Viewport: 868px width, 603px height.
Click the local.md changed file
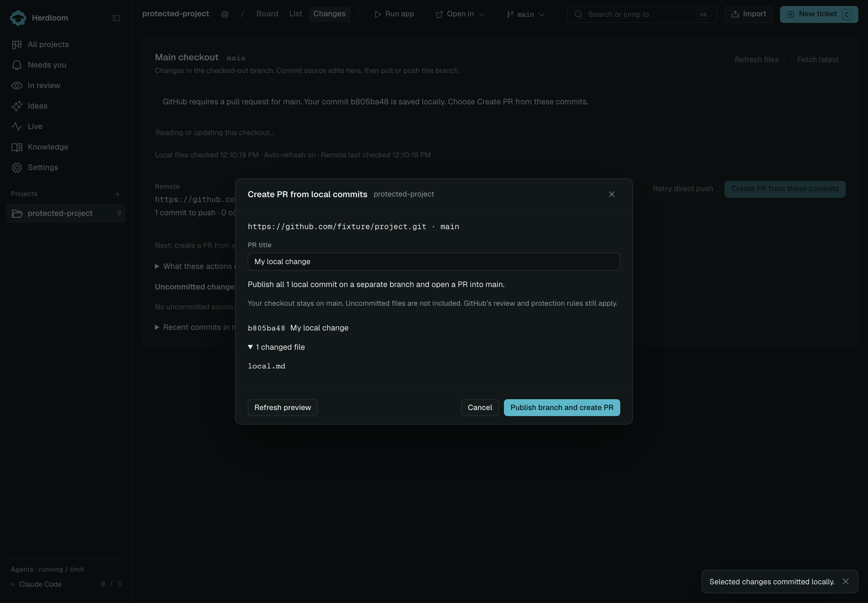[267, 366]
